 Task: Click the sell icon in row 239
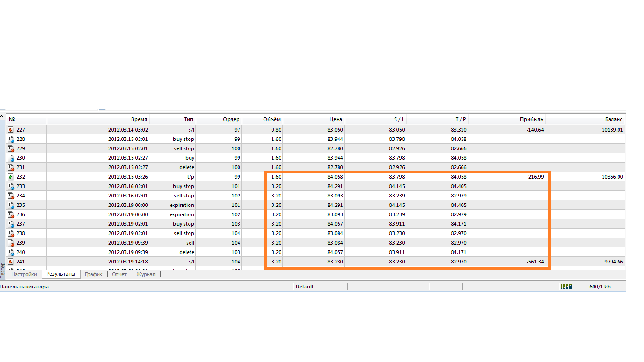[10, 243]
